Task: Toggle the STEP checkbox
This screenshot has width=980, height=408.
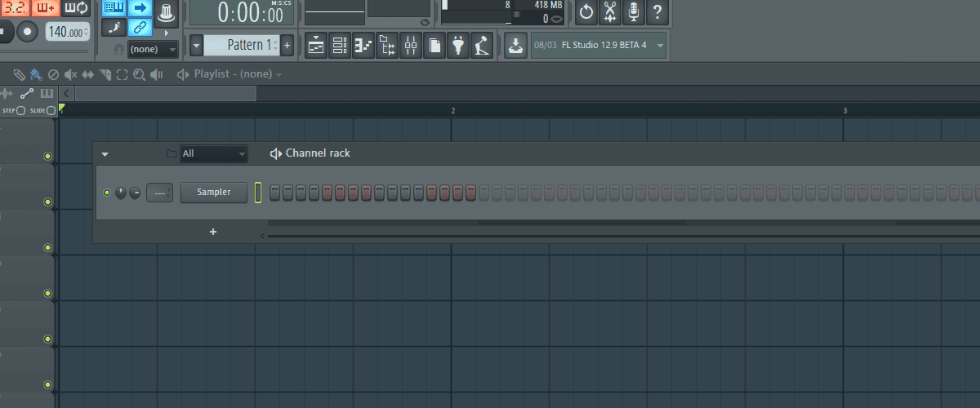Action: (20, 110)
